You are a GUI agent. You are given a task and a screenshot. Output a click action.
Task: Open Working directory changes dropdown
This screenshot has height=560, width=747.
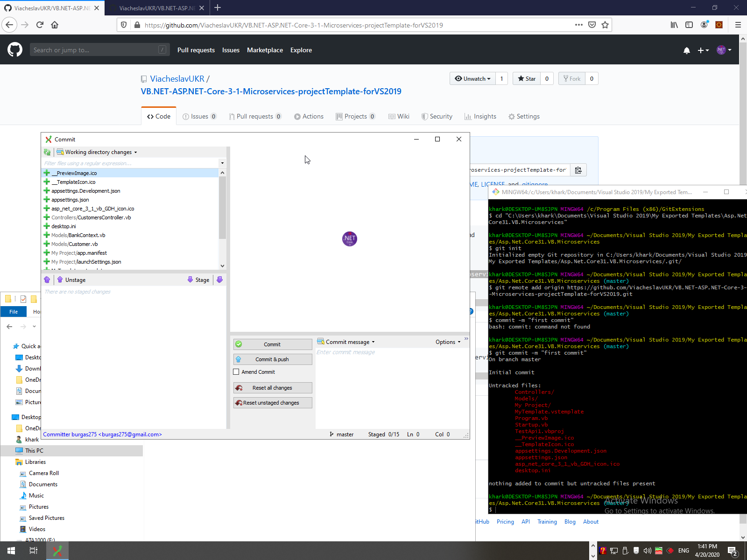click(x=97, y=152)
